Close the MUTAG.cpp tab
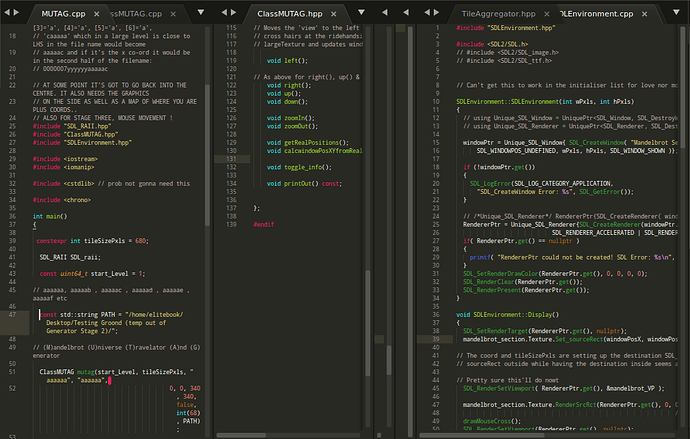The height and width of the screenshot is (439, 690). 96,14
